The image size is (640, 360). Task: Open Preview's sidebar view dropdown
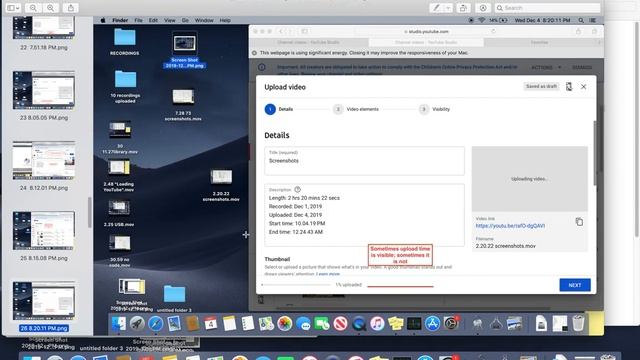pyautogui.click(x=13, y=8)
